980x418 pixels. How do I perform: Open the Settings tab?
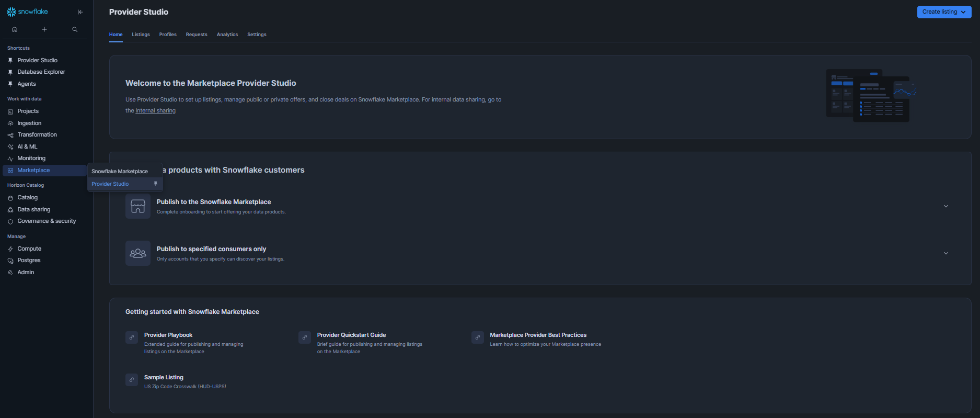(257, 35)
